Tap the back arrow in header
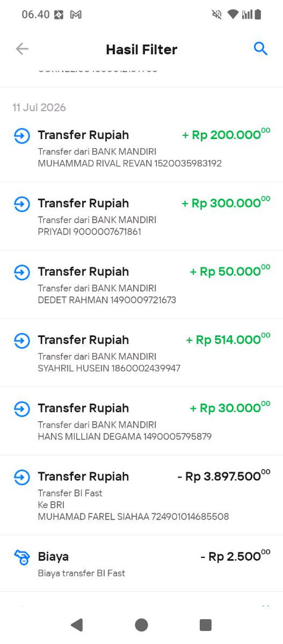The height and width of the screenshot is (644, 283). pos(22,49)
